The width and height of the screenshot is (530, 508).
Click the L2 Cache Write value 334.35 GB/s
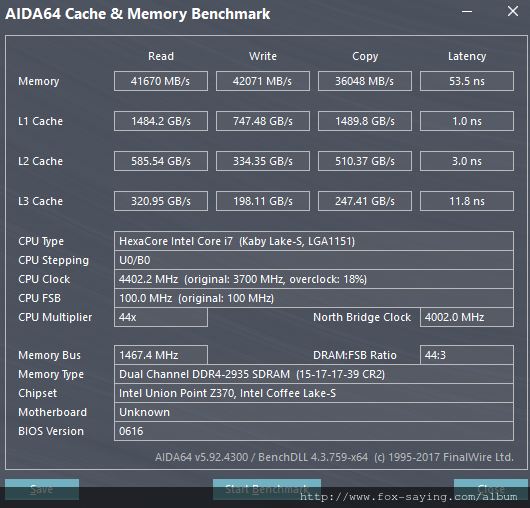click(263, 161)
